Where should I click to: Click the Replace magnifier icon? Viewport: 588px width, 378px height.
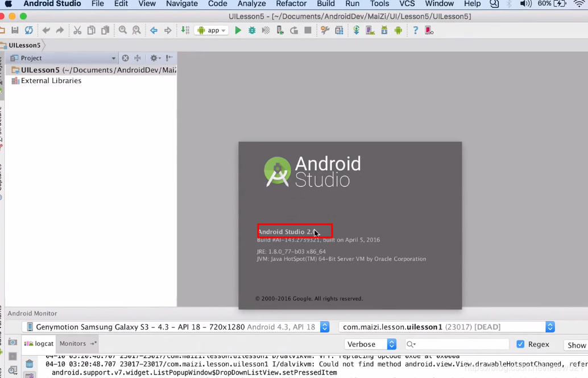[136, 30]
